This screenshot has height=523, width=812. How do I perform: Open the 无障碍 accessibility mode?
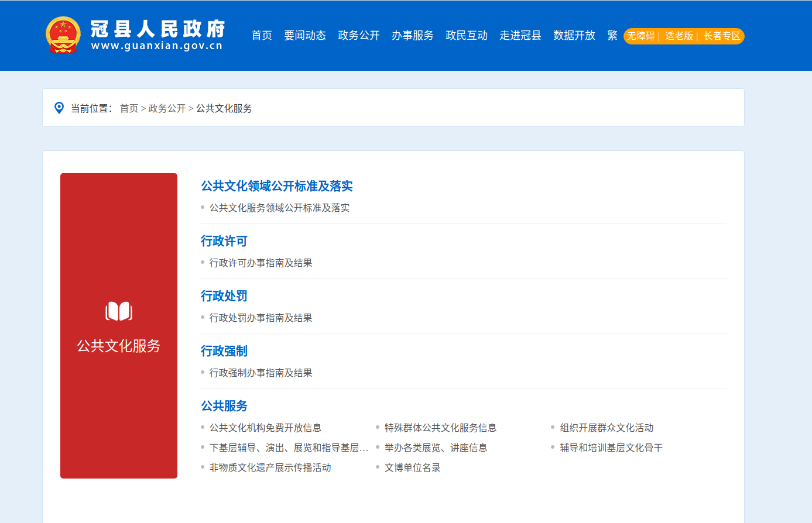pos(641,36)
